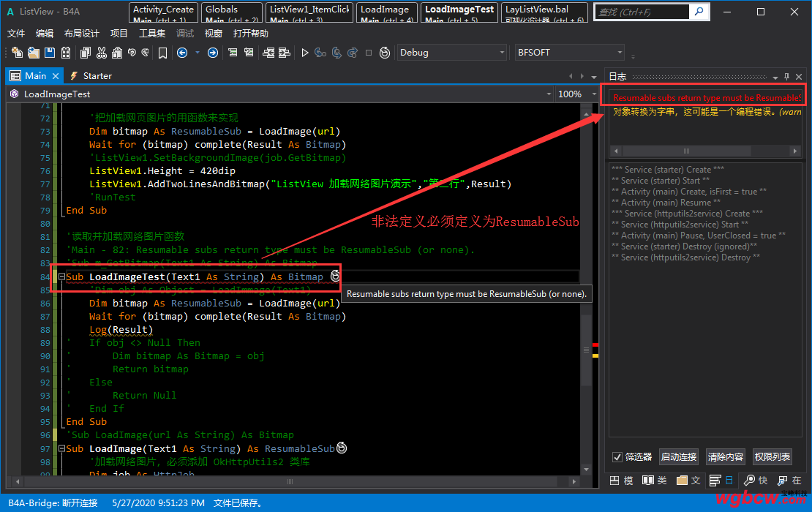This screenshot has height=512, width=812.
Task: Collapse the LoadImageTest sub at line 84
Action: coord(61,276)
